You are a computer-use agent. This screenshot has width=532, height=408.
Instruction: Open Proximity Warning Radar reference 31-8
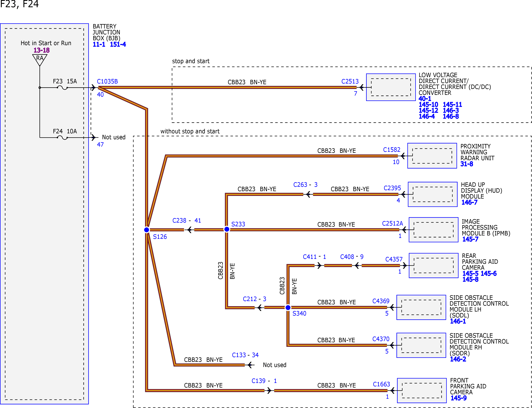tap(467, 164)
